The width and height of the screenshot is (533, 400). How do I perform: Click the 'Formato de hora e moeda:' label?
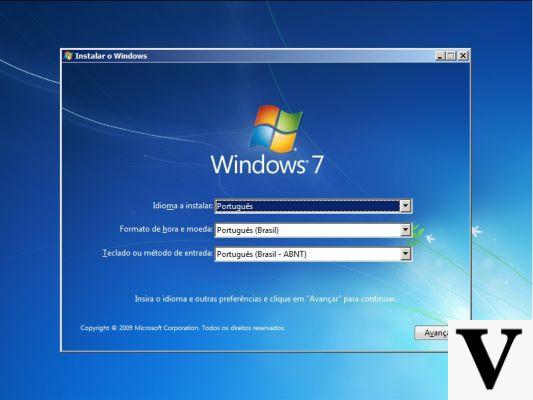166,229
